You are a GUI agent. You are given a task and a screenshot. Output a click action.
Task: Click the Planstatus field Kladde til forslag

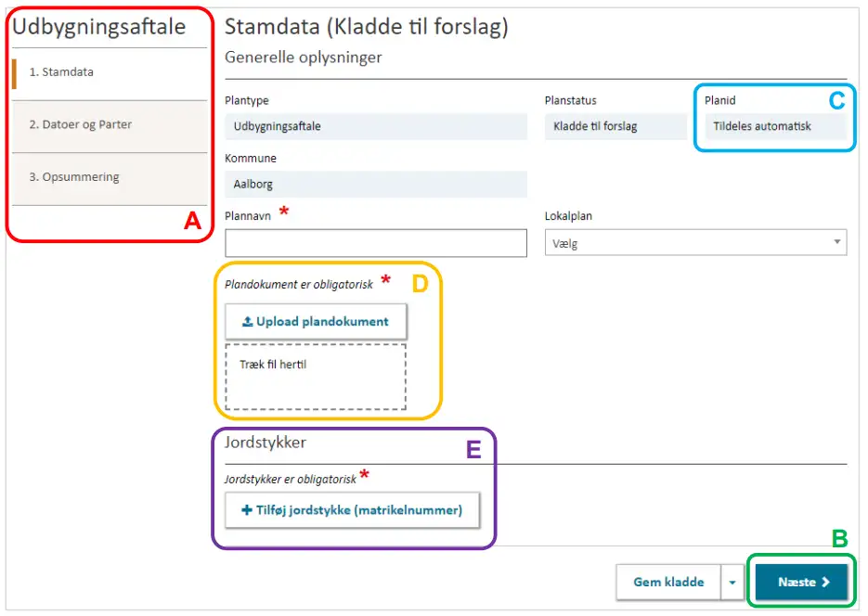coord(615,126)
